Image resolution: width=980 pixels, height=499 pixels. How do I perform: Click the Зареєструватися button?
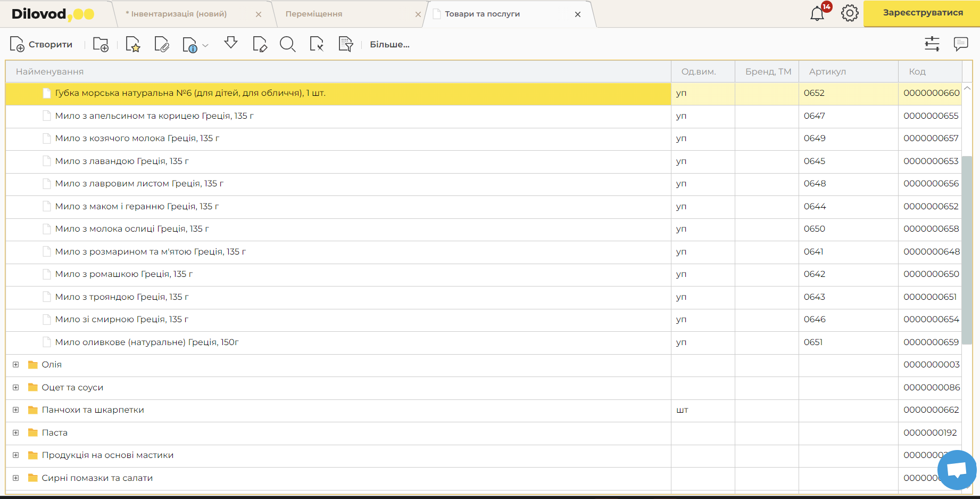pyautogui.click(x=923, y=13)
